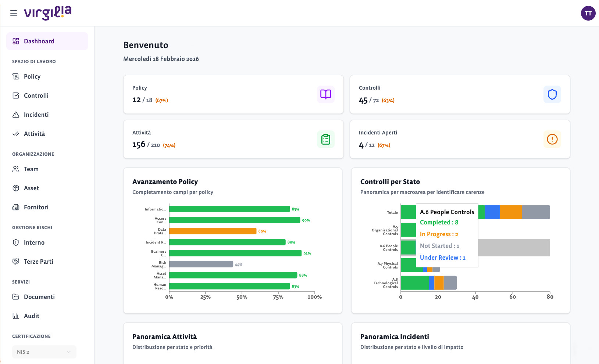Open the Audit page
The image size is (599, 364).
coord(31,316)
